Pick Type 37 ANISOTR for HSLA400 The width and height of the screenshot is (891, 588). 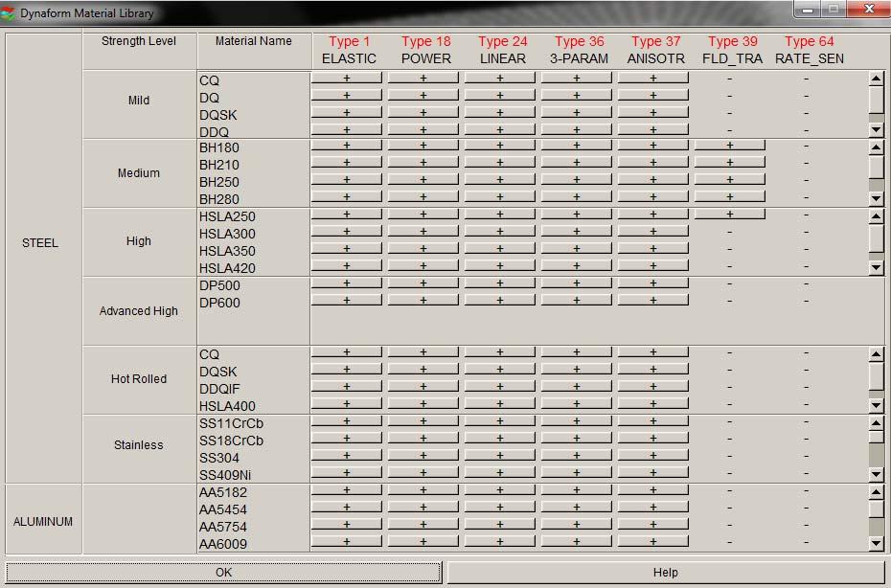click(x=653, y=403)
